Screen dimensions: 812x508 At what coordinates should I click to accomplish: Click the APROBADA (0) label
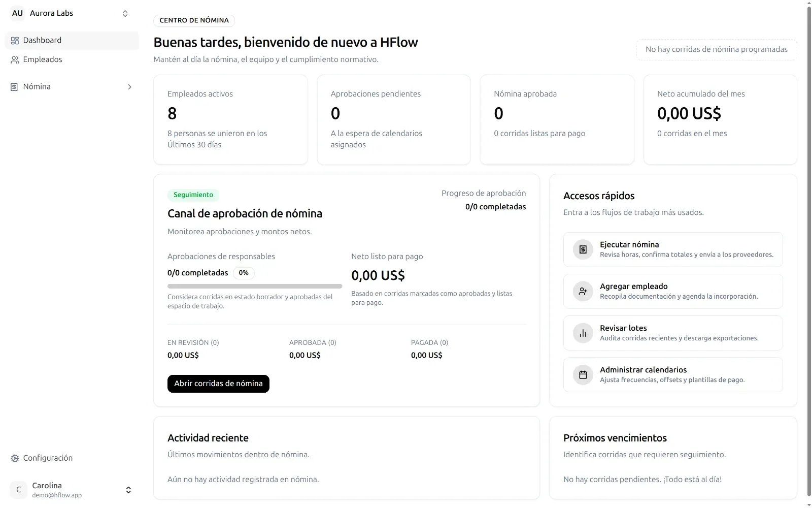tap(313, 343)
